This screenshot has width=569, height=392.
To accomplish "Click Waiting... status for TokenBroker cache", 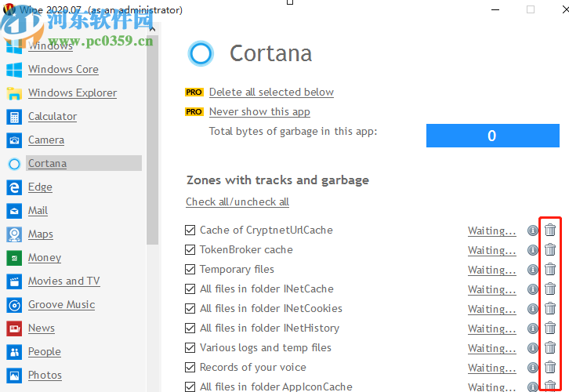I will click(x=492, y=250).
